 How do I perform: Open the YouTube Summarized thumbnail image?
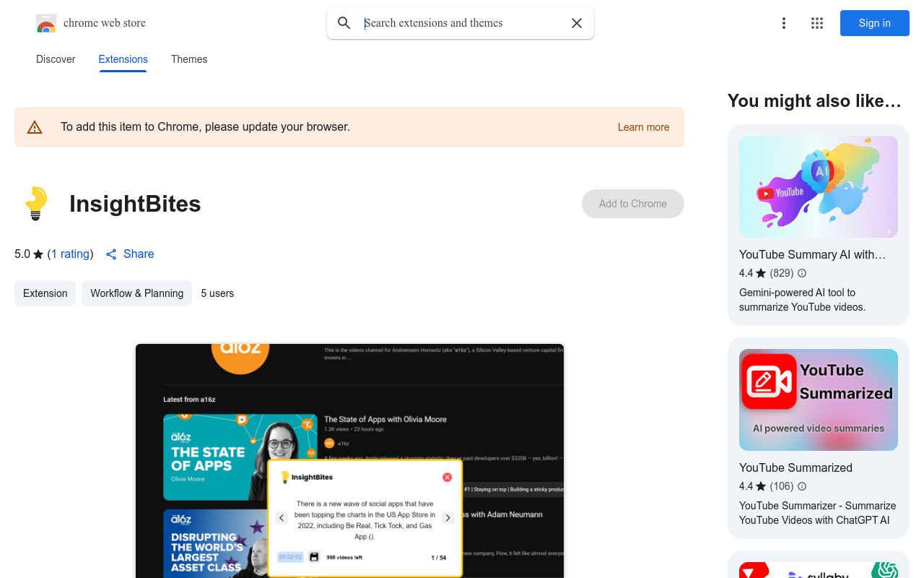pos(819,400)
